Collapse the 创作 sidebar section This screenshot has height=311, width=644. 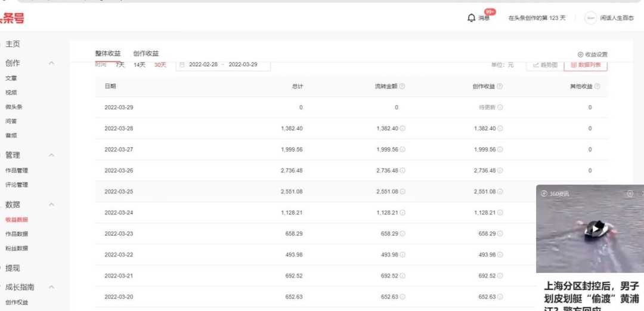52,63
